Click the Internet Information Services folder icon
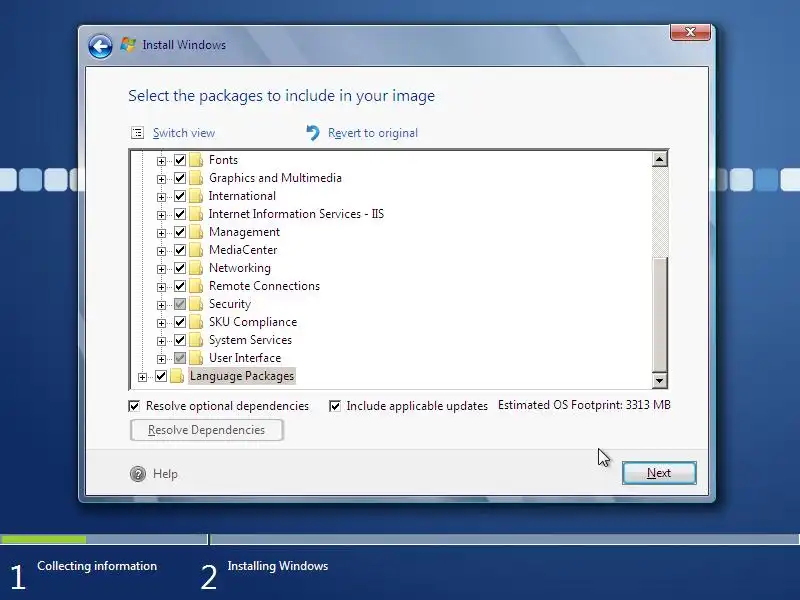The height and width of the screenshot is (600, 800). (196, 214)
